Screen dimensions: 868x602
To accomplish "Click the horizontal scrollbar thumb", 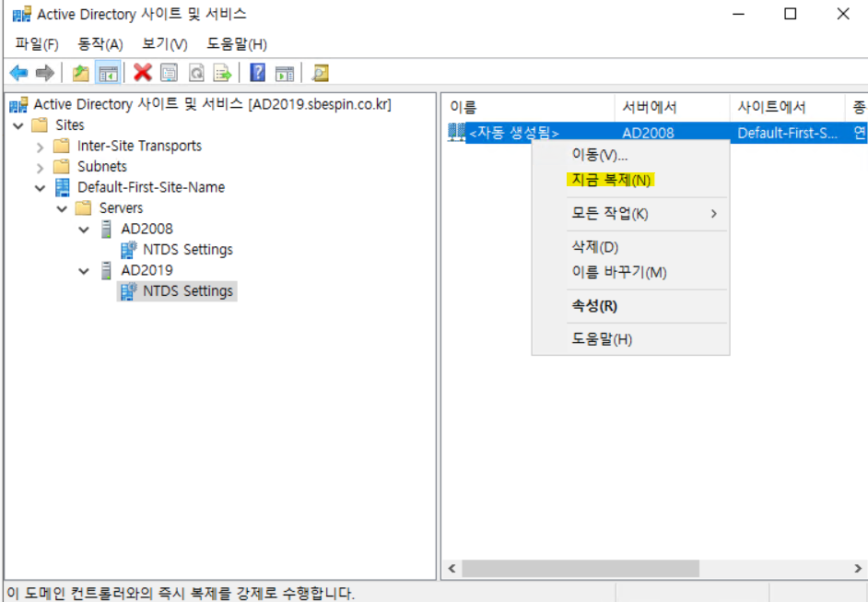I will pyautogui.click(x=581, y=569).
